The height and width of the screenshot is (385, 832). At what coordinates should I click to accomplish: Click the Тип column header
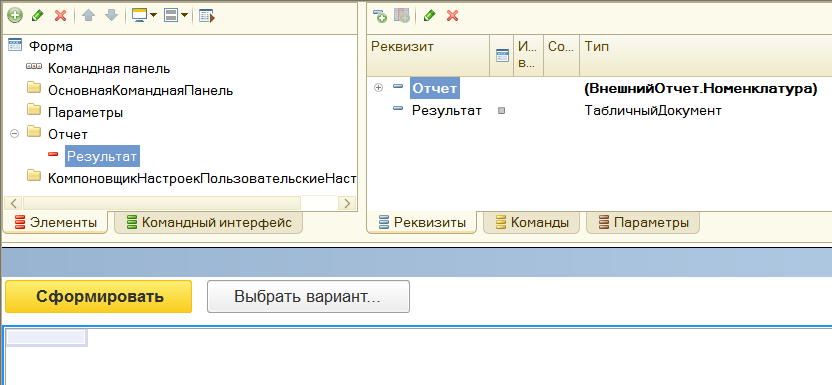point(706,55)
